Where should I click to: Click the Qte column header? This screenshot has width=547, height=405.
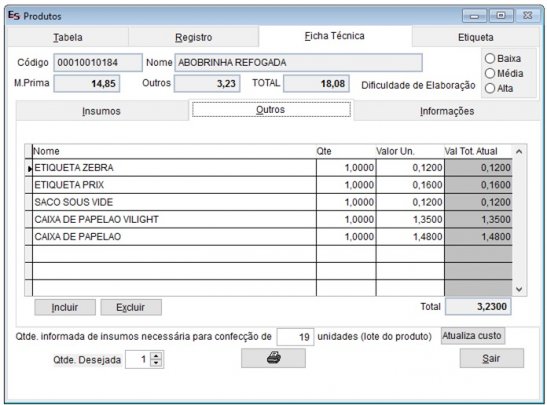point(346,151)
